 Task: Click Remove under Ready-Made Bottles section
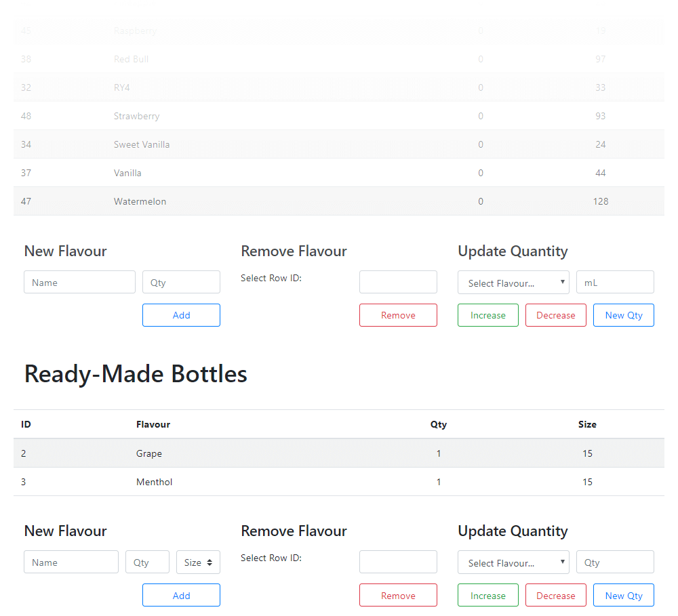point(398,595)
